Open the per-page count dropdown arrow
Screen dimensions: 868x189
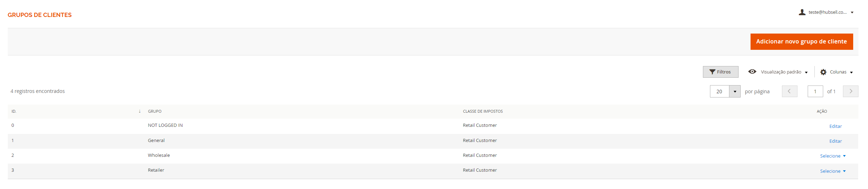[735, 91]
